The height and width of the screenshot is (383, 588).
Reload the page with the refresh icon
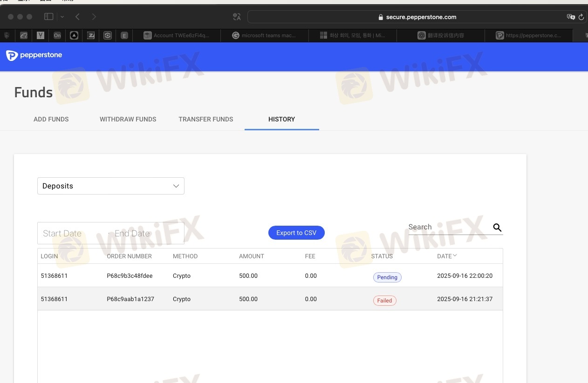581,17
